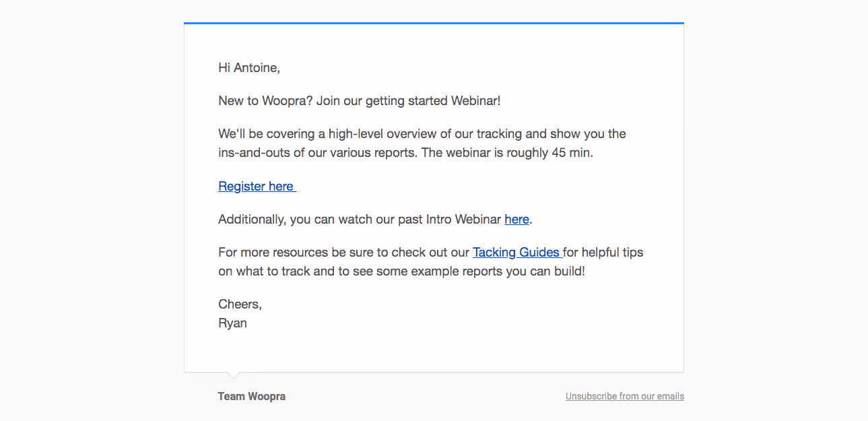Click the line ending "roughly 45 min."

[406, 153]
